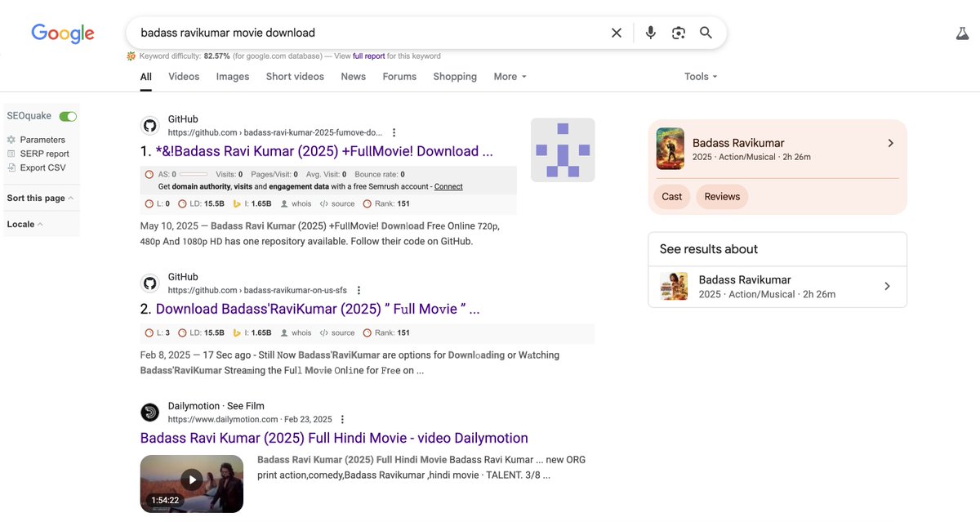Open the Google logo homepage
Screen dimensions: 980x522
(63, 33)
